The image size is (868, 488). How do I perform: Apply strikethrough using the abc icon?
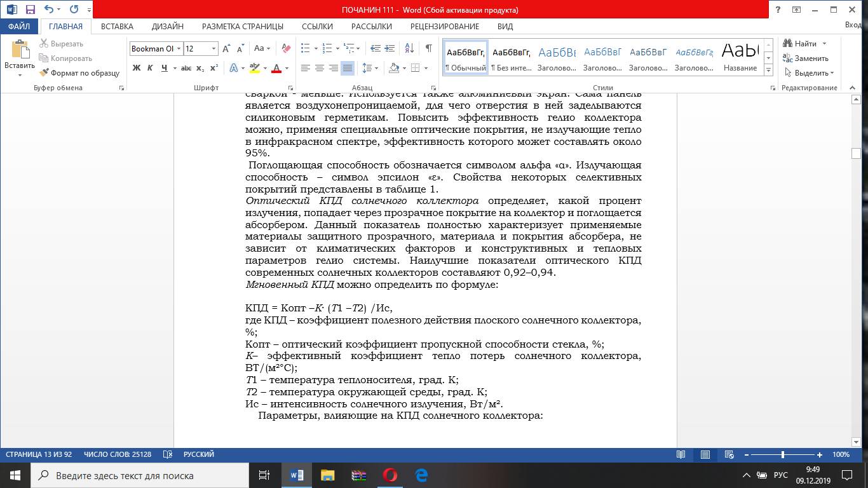186,68
